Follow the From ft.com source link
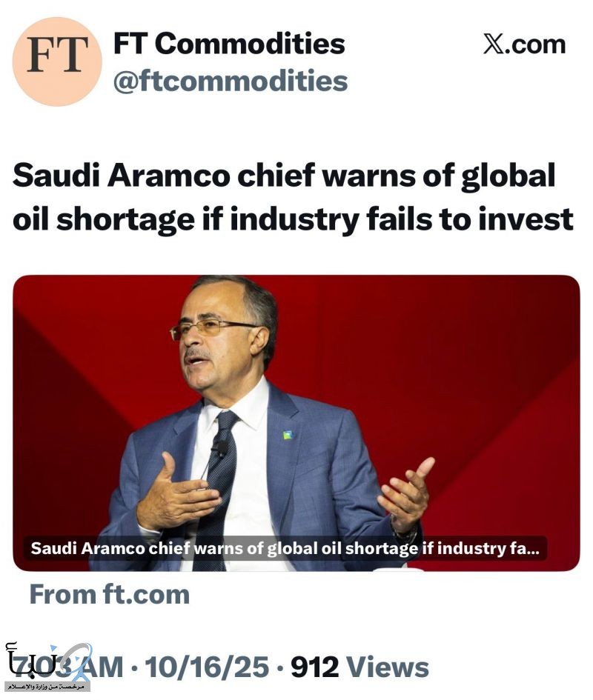This screenshot has height=700, width=593. (x=110, y=594)
